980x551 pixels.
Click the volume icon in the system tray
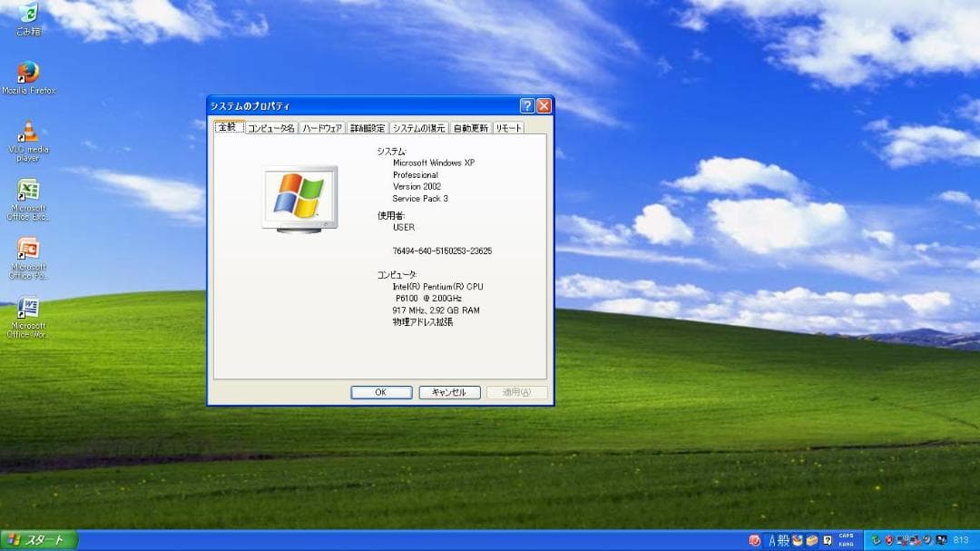[926, 540]
